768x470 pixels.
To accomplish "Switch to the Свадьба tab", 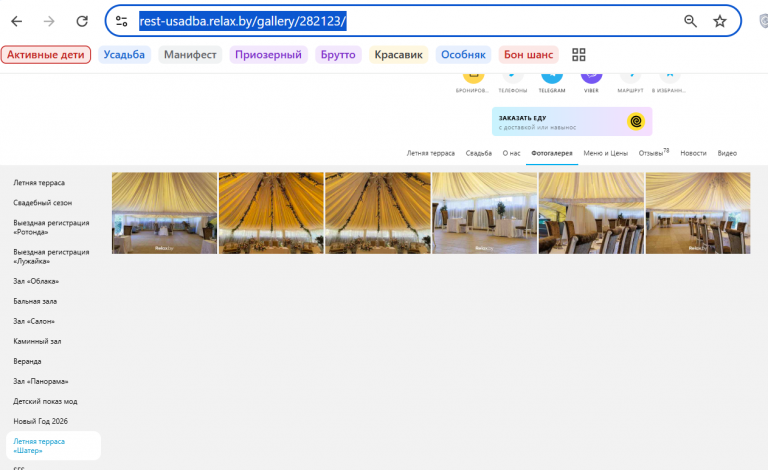I will tap(479, 153).
